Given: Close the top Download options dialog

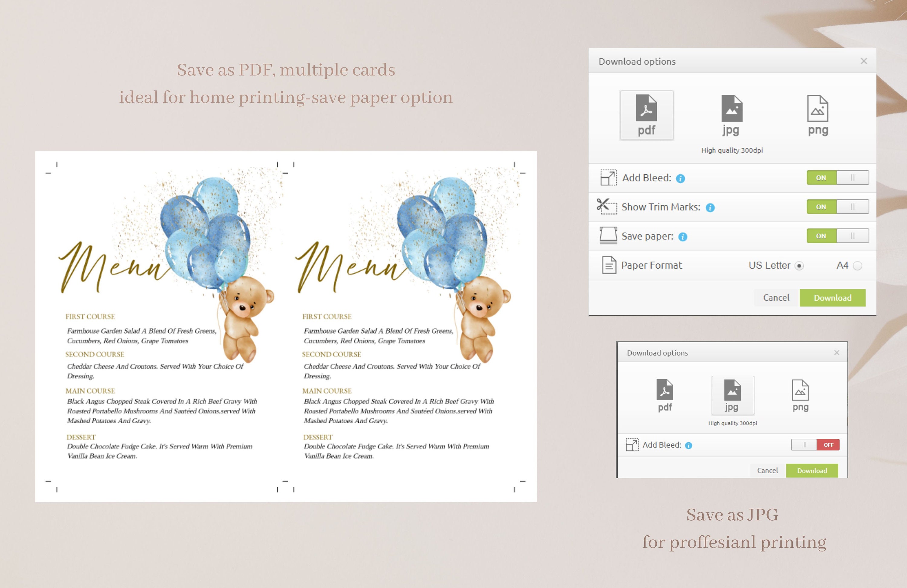Looking at the screenshot, I should (863, 61).
